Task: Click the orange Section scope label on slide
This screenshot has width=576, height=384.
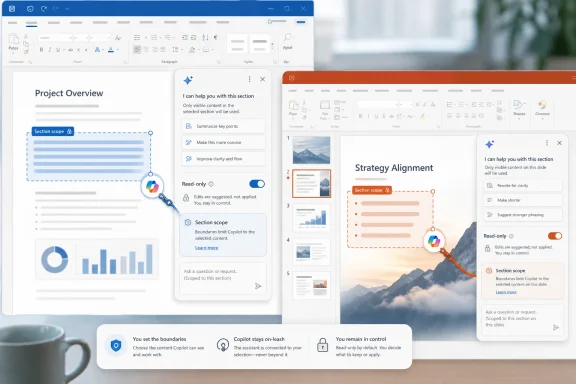Action: coord(372,190)
